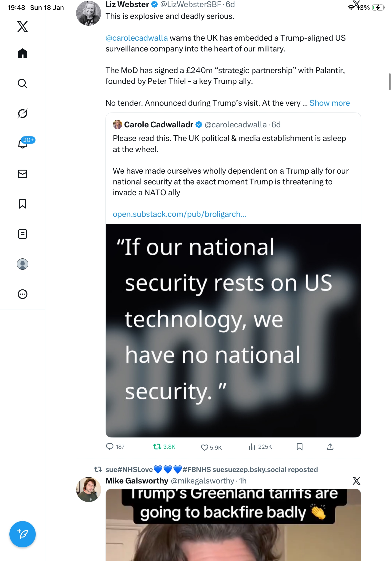Open the Lists page icon

[23, 234]
